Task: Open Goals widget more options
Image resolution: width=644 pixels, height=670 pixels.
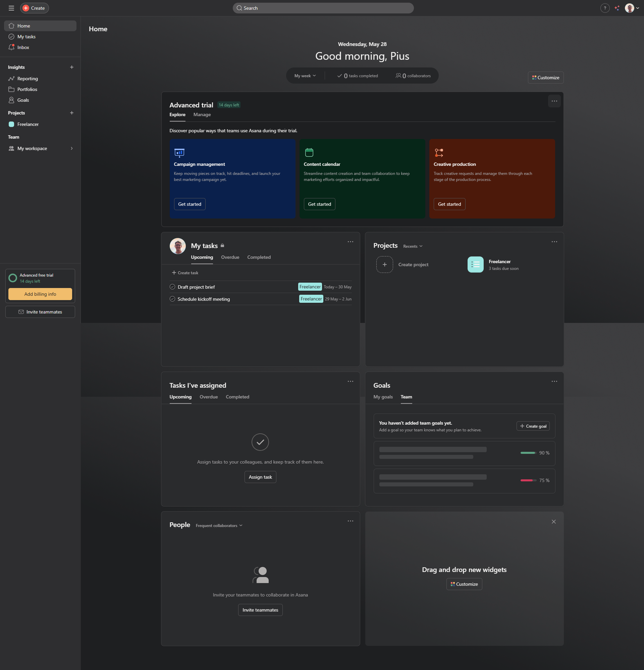Action: [x=554, y=381]
